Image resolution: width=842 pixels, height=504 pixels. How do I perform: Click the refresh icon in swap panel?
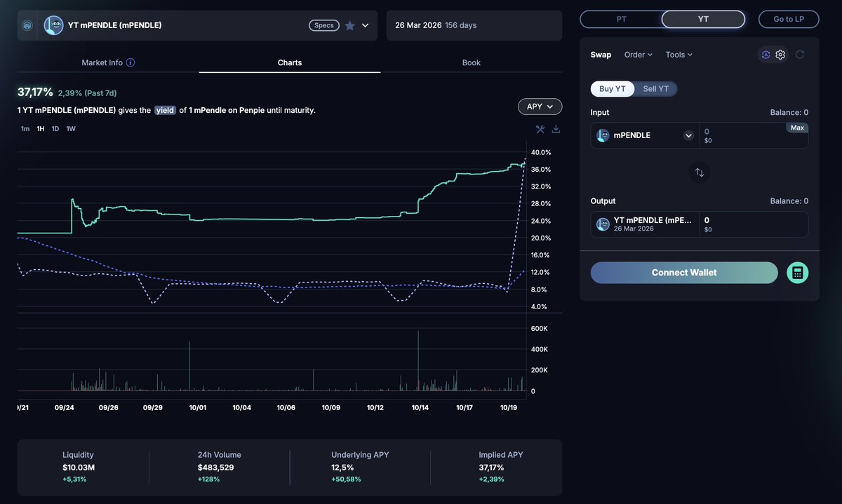(x=800, y=55)
